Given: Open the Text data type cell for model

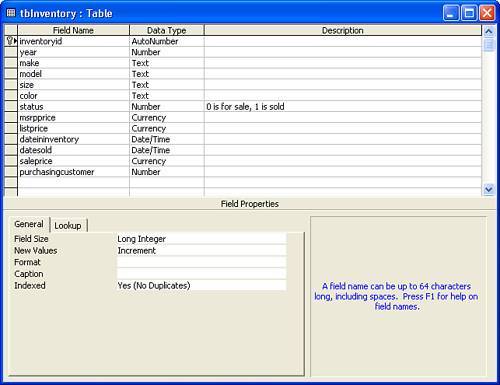Looking at the screenshot, I should (167, 74).
